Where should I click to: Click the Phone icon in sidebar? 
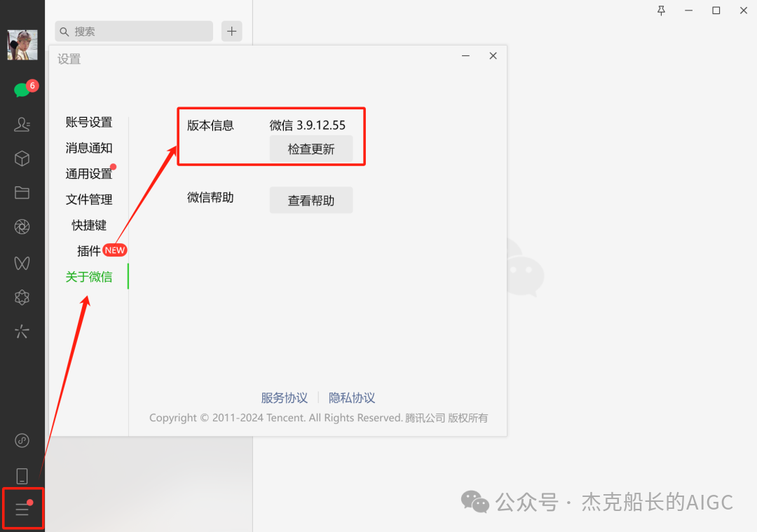tap(22, 476)
